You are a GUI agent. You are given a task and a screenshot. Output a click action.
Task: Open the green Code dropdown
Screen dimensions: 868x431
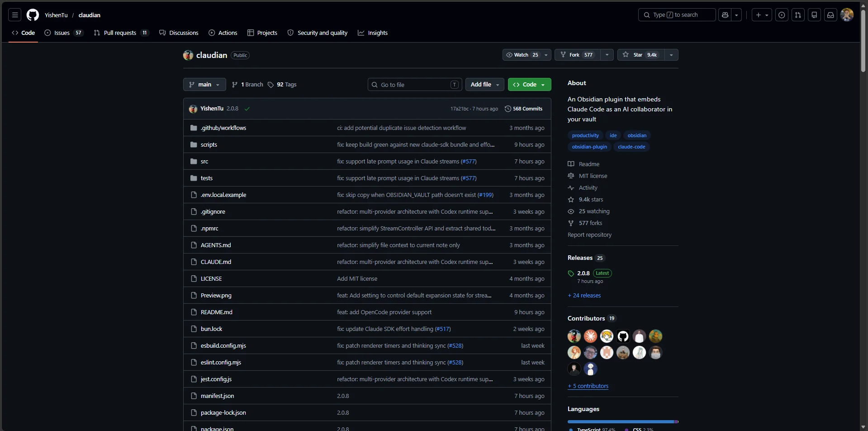pyautogui.click(x=529, y=85)
